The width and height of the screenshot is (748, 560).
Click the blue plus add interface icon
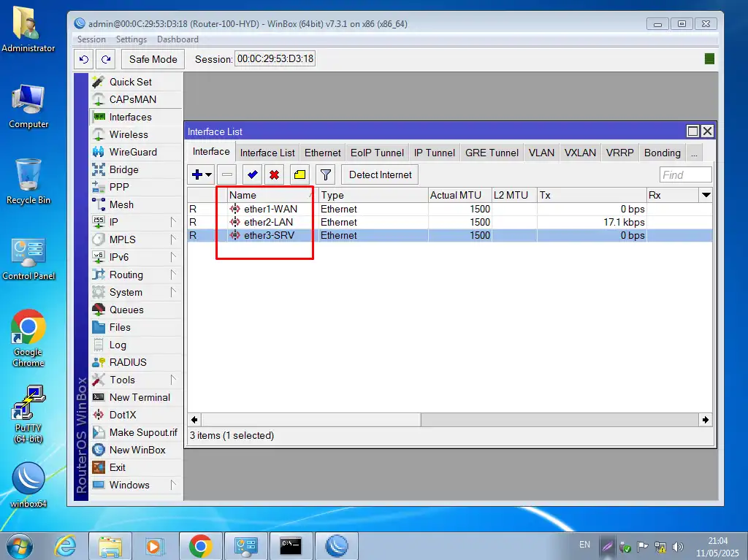pos(196,174)
